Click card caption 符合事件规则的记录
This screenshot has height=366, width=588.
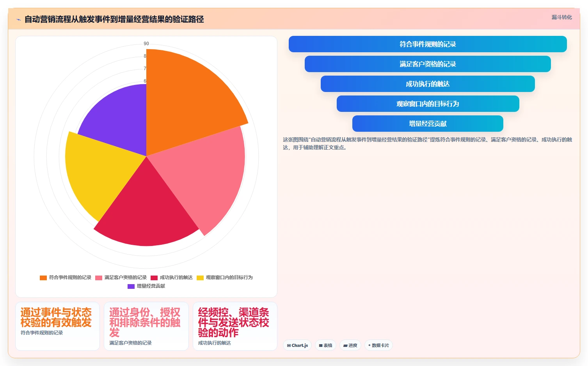42,333
